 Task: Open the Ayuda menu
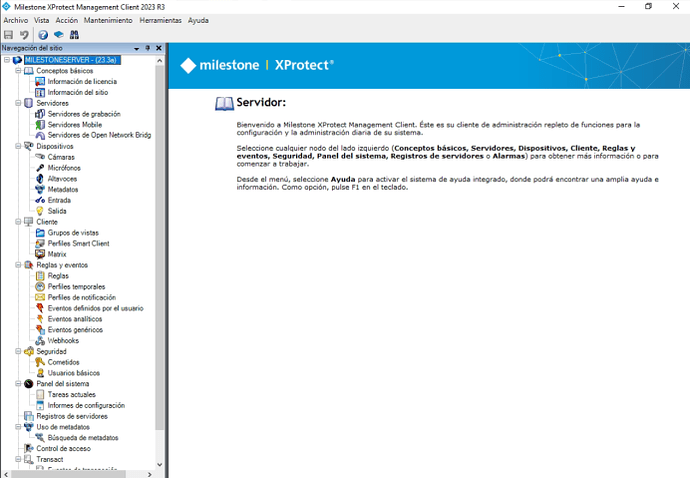pyautogui.click(x=198, y=20)
